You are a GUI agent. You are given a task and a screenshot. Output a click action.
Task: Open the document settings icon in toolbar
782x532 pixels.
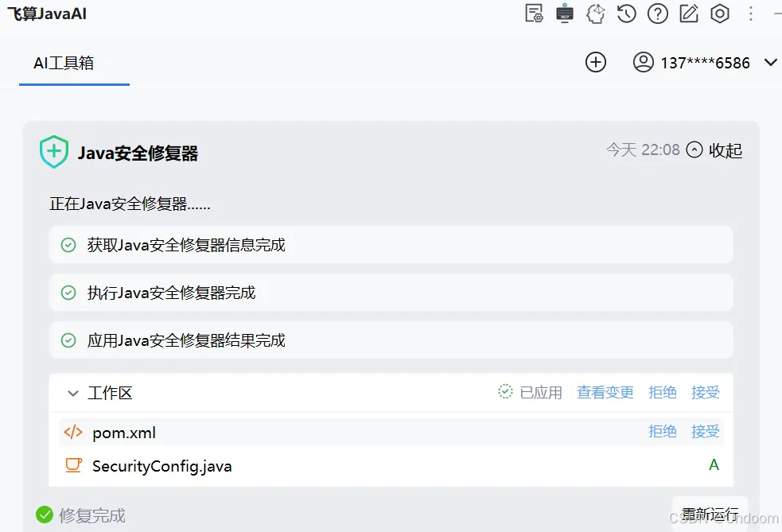(x=534, y=14)
